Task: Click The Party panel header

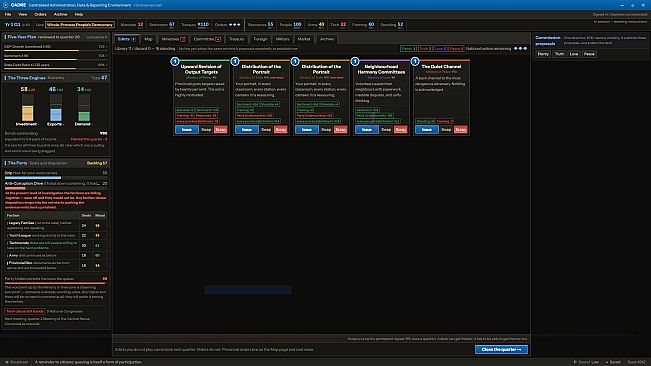Action: click(x=56, y=163)
